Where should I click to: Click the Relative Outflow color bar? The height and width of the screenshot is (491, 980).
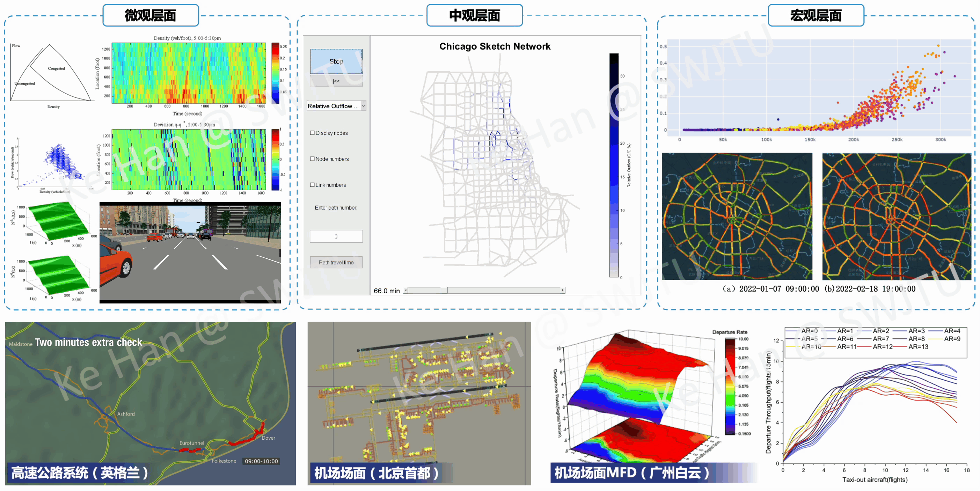(614, 166)
